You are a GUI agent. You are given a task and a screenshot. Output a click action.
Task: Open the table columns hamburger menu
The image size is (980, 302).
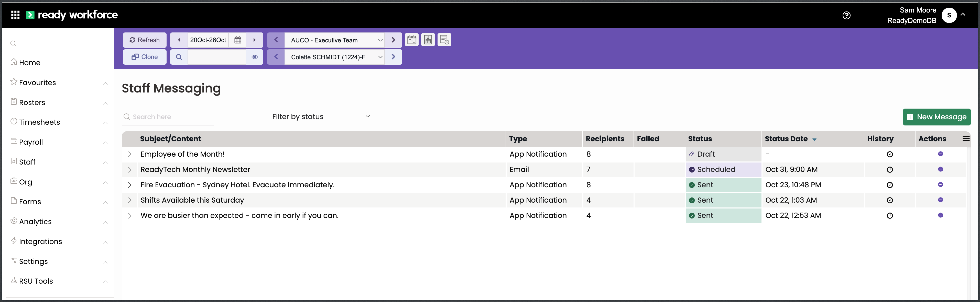966,139
